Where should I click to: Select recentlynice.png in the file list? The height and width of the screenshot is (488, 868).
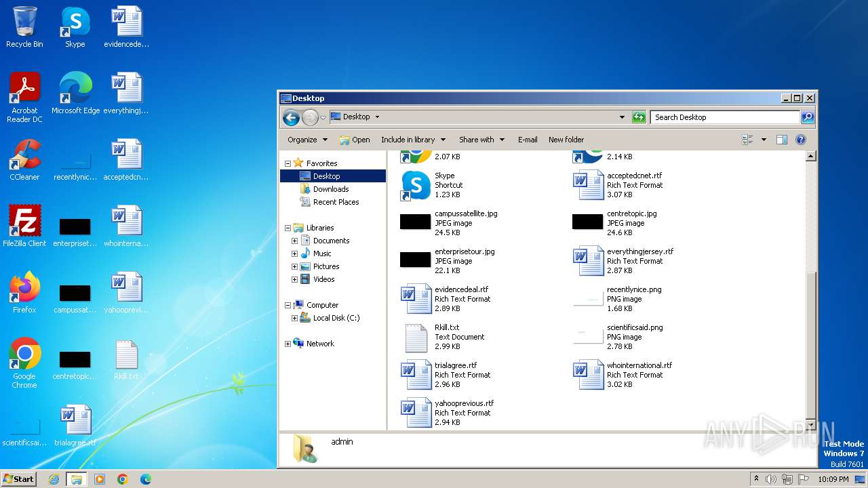[x=617, y=299]
